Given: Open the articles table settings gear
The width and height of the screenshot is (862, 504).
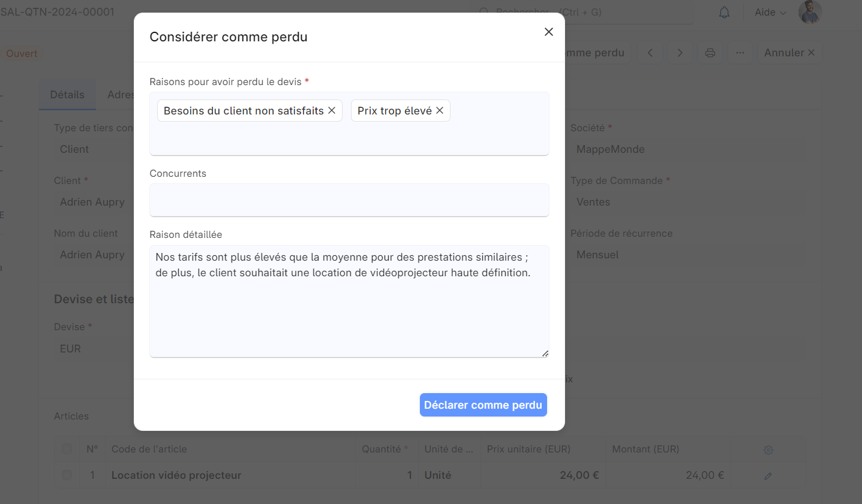Looking at the screenshot, I should [768, 450].
